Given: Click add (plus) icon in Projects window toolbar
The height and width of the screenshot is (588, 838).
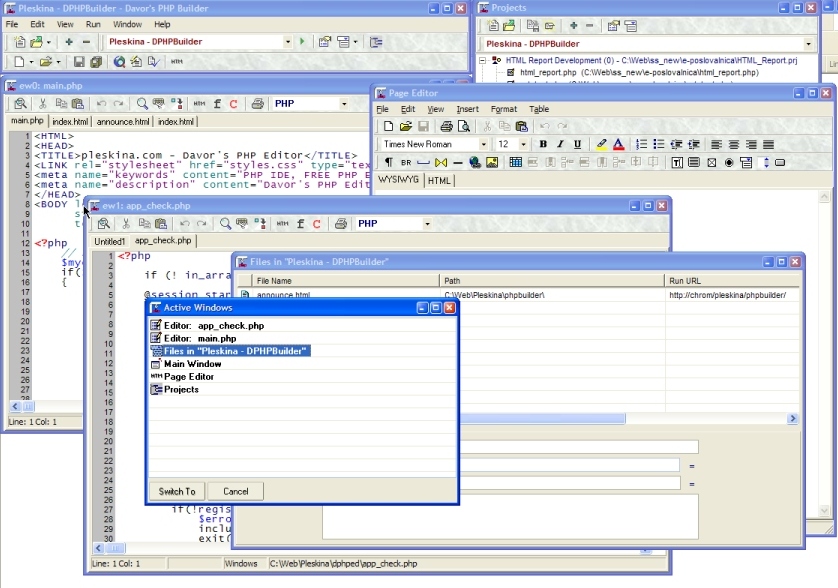Looking at the screenshot, I should tap(573, 25).
